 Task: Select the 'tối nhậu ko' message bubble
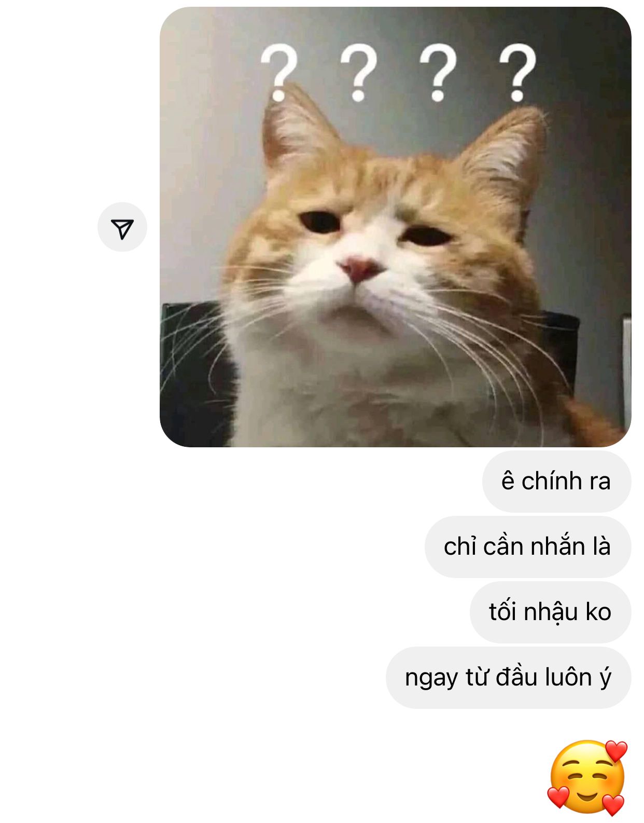coord(551,612)
